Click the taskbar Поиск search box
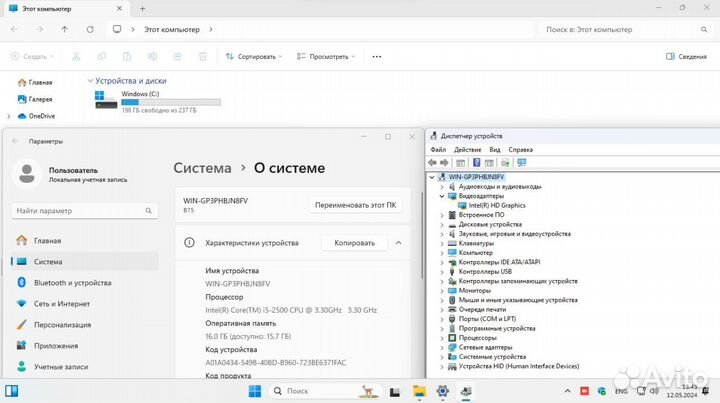The image size is (720, 403). click(x=325, y=391)
